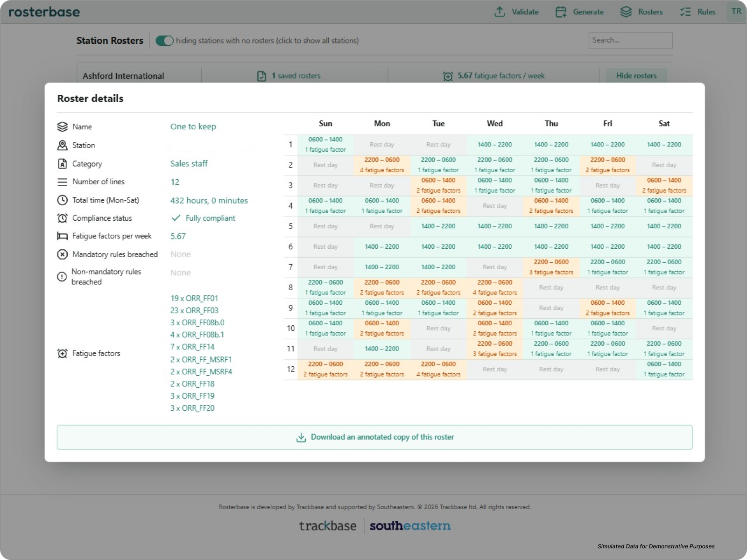Click the 3 x ORR_FF08b.0 entry

click(197, 322)
